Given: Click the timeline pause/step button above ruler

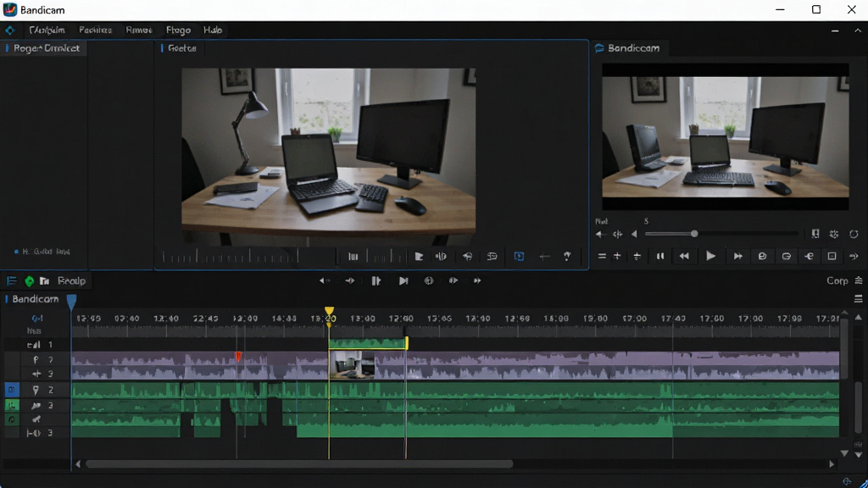Looking at the screenshot, I should coord(376,280).
